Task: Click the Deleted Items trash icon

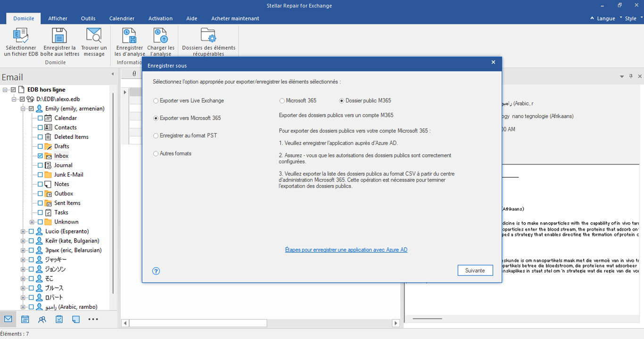Action: (x=48, y=137)
